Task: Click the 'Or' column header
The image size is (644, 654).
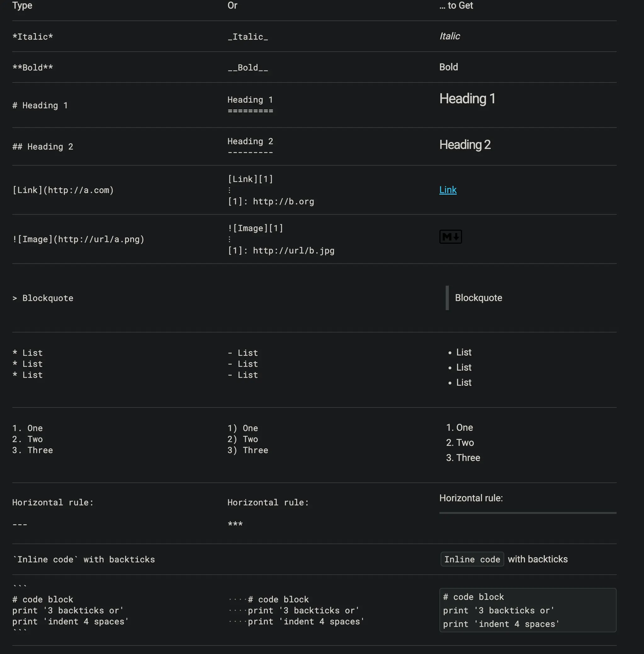Action: (232, 5)
